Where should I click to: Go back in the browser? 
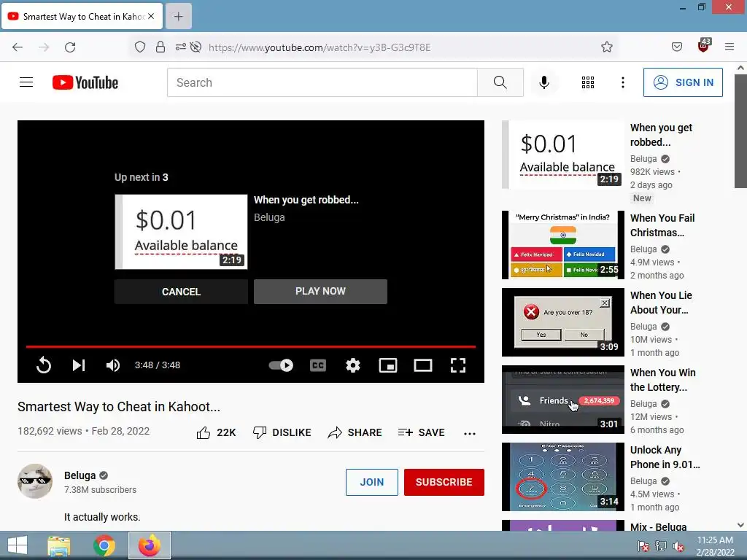[18, 47]
